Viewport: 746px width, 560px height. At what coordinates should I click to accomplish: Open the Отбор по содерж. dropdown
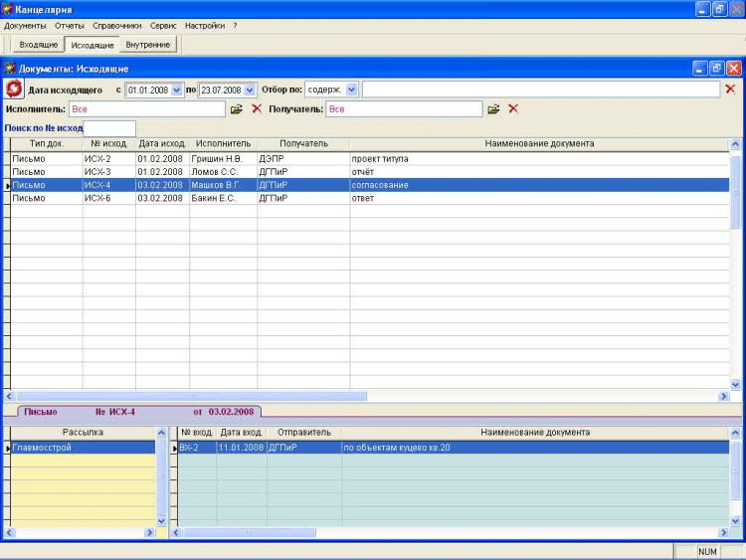(351, 90)
